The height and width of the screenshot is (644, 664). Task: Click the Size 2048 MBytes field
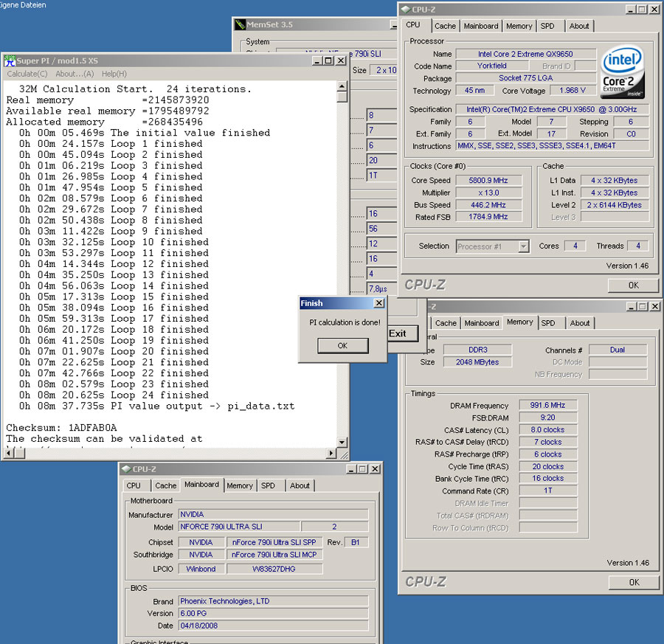pyautogui.click(x=477, y=362)
